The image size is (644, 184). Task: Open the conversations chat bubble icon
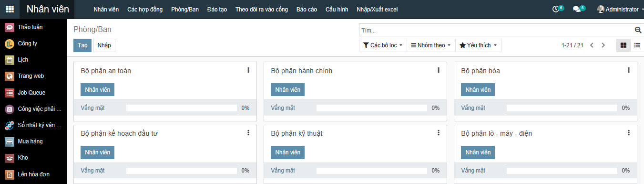tap(576, 9)
